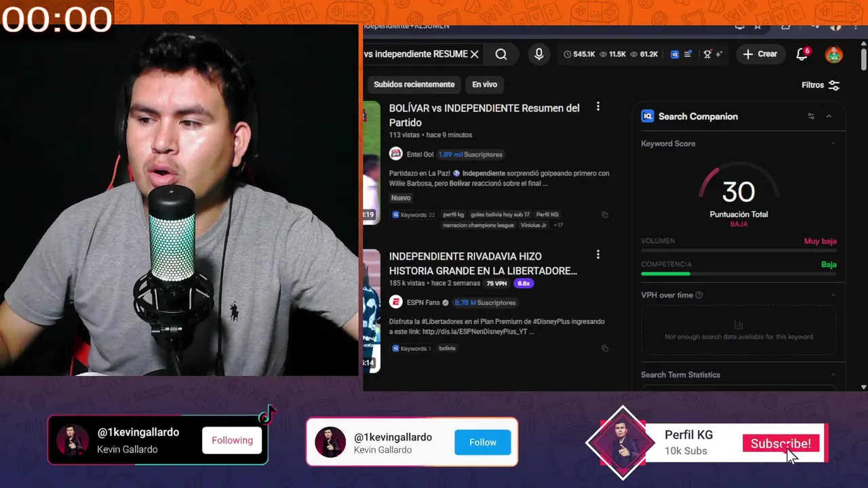The width and height of the screenshot is (868, 488).
Task: Click the BOLÍVAR video thumbnail
Action: (x=372, y=162)
